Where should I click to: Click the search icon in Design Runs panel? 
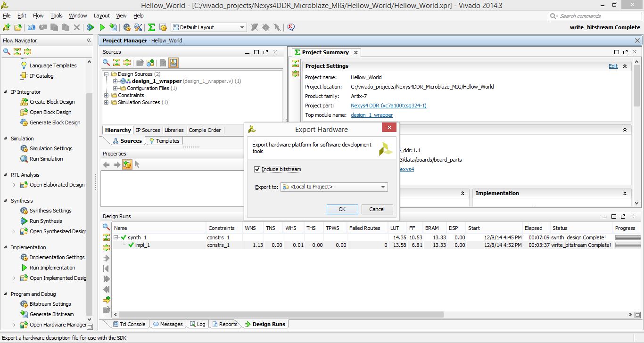pos(107,227)
